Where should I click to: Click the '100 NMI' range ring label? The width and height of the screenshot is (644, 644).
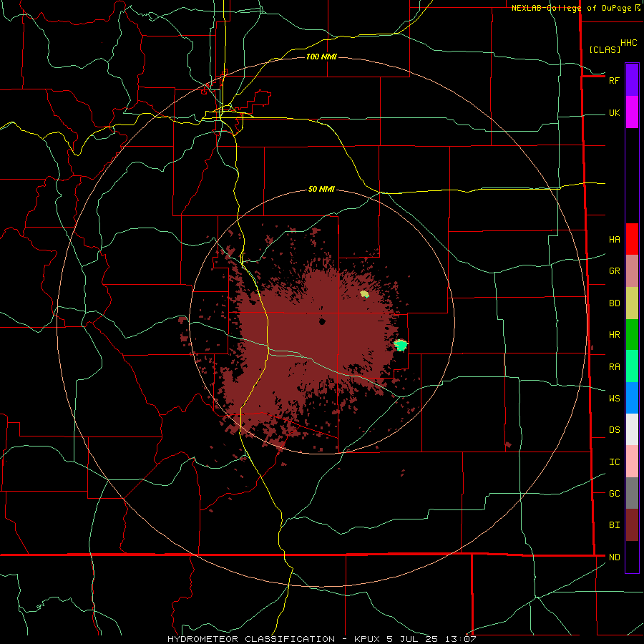[321, 57]
